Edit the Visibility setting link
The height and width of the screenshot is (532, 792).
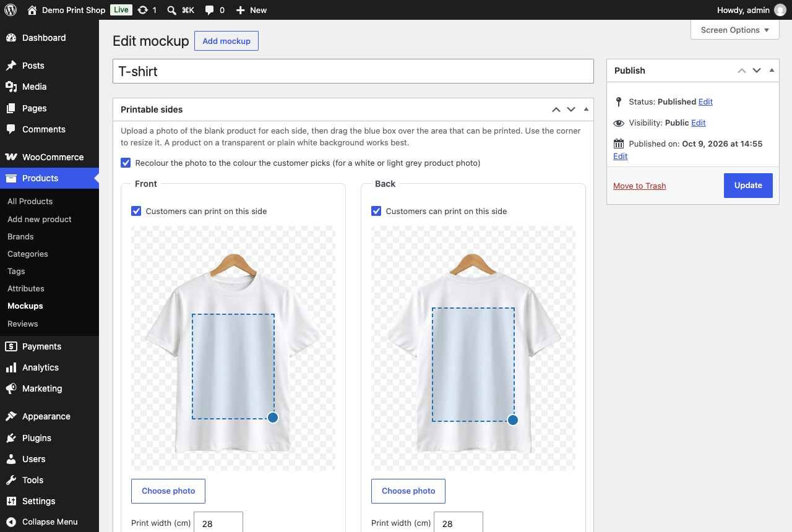[x=699, y=122]
